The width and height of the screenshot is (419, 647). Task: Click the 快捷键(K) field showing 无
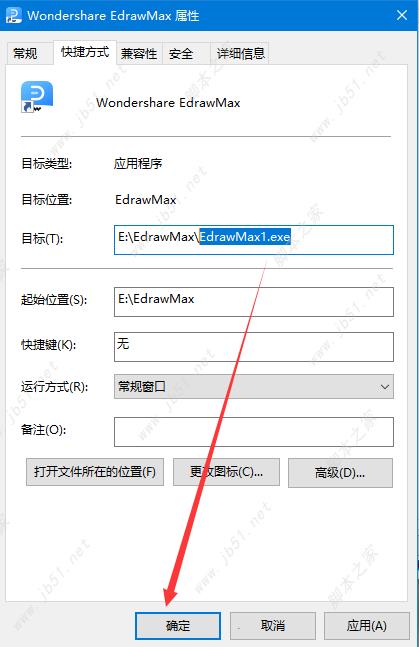tap(253, 347)
